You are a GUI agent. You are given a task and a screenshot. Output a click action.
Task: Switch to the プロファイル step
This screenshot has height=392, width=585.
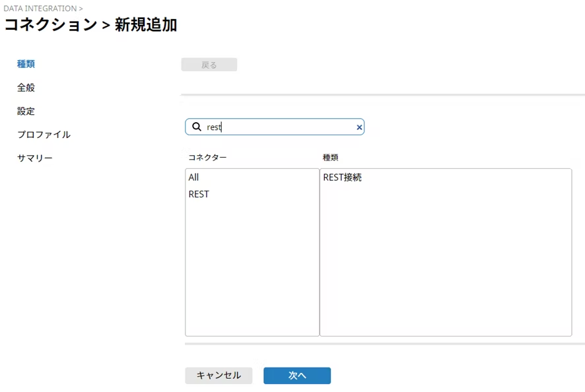tap(44, 135)
